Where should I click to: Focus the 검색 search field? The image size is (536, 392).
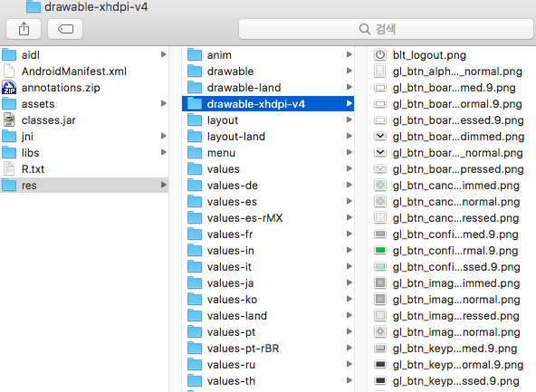386,29
